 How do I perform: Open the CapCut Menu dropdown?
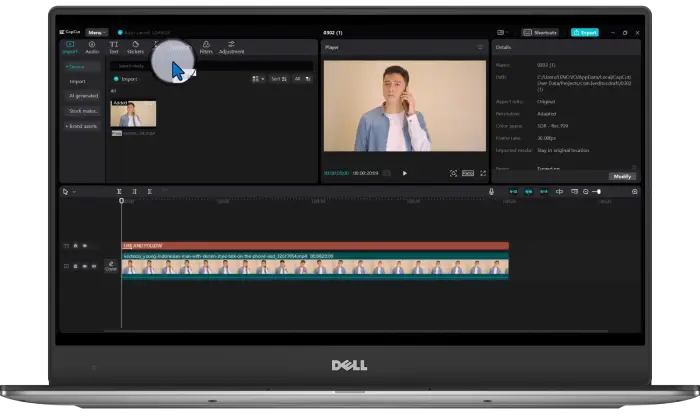click(96, 33)
